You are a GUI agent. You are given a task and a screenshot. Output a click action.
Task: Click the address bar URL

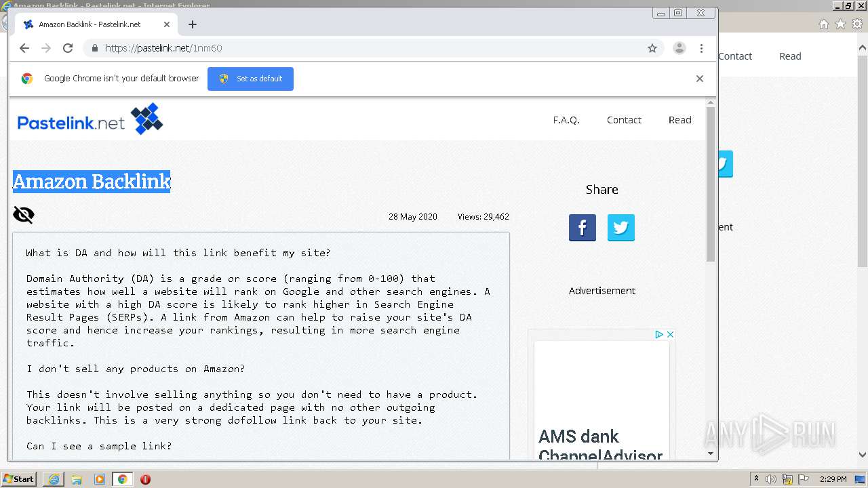click(x=163, y=48)
